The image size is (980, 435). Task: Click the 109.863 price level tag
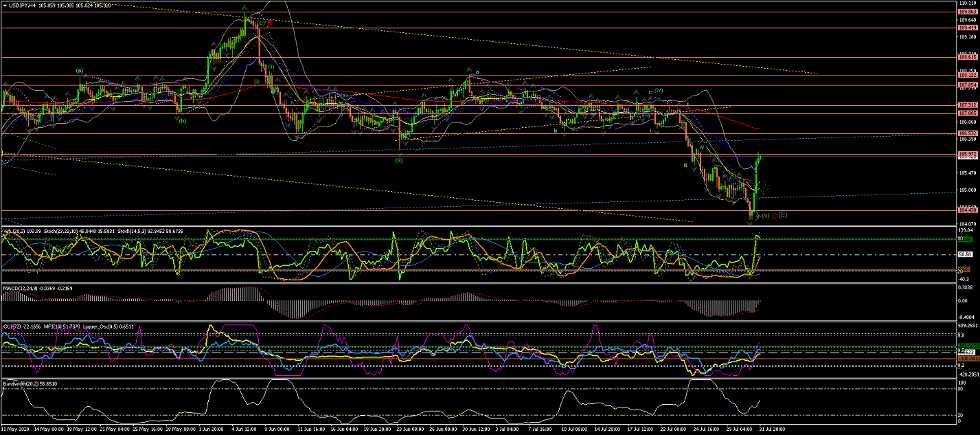[967, 12]
